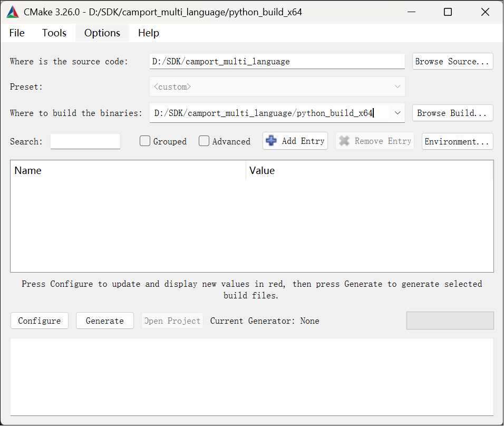Open the Help menu
Viewport: 504px width, 426px height.
pos(149,33)
